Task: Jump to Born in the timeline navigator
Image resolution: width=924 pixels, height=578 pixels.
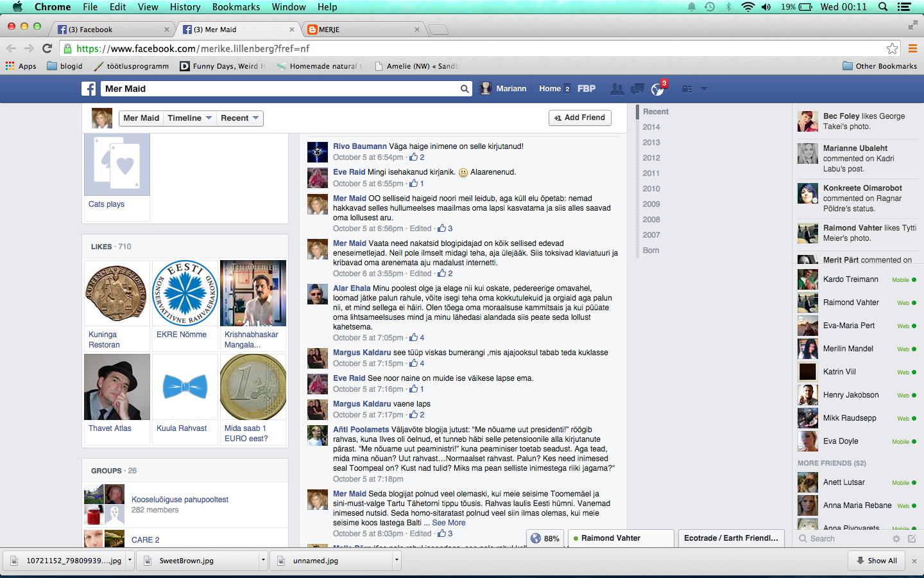Action: point(651,250)
